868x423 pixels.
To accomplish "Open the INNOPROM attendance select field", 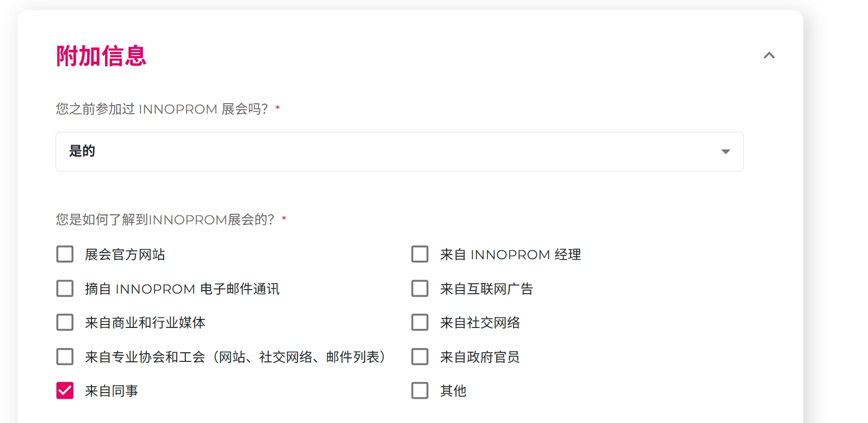I will point(399,152).
